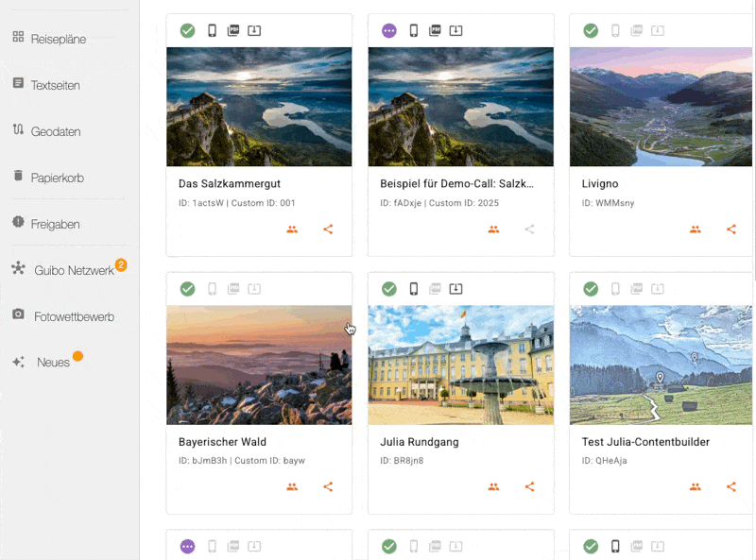Click mobile phone icon on Julia Rundgang card
Viewport: 756px width, 560px height.
[413, 288]
